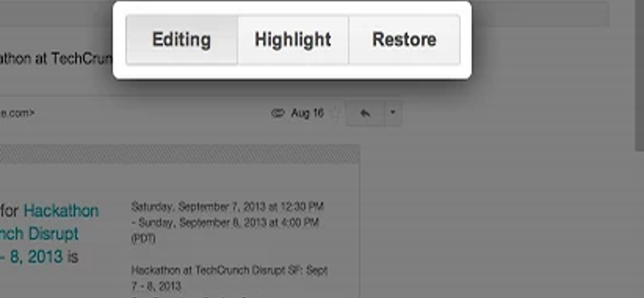Click the attachment paperclip icon
Viewport: 644px width, 298px height.
point(278,113)
